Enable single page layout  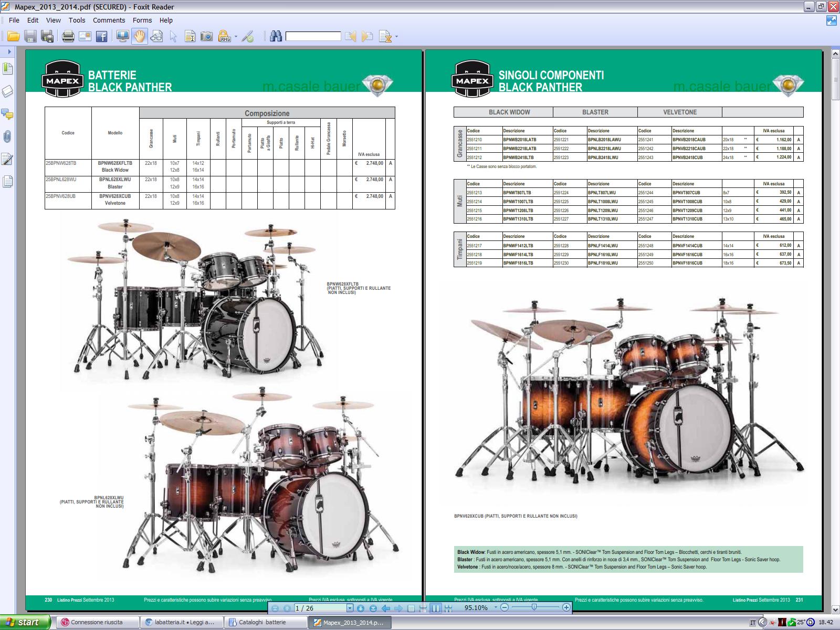(411, 608)
